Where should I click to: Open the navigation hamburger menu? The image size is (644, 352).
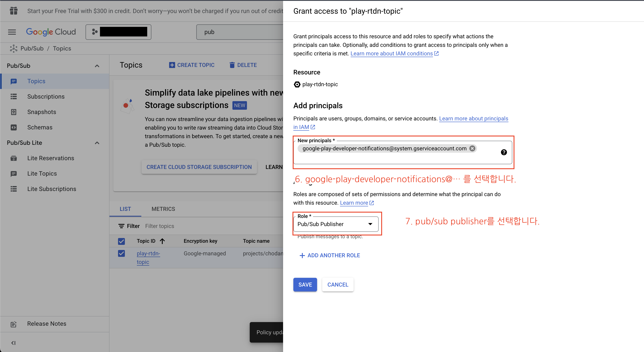tap(12, 32)
